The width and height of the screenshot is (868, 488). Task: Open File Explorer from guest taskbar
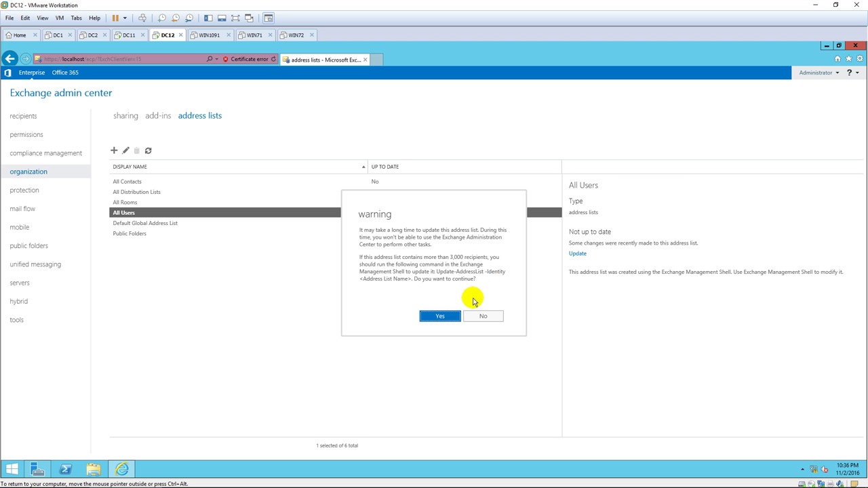coord(94,469)
